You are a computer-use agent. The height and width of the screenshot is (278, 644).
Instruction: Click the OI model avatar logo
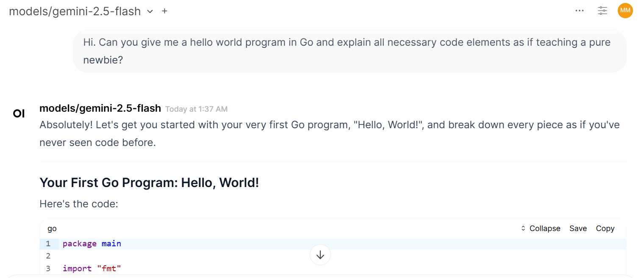pyautogui.click(x=19, y=114)
